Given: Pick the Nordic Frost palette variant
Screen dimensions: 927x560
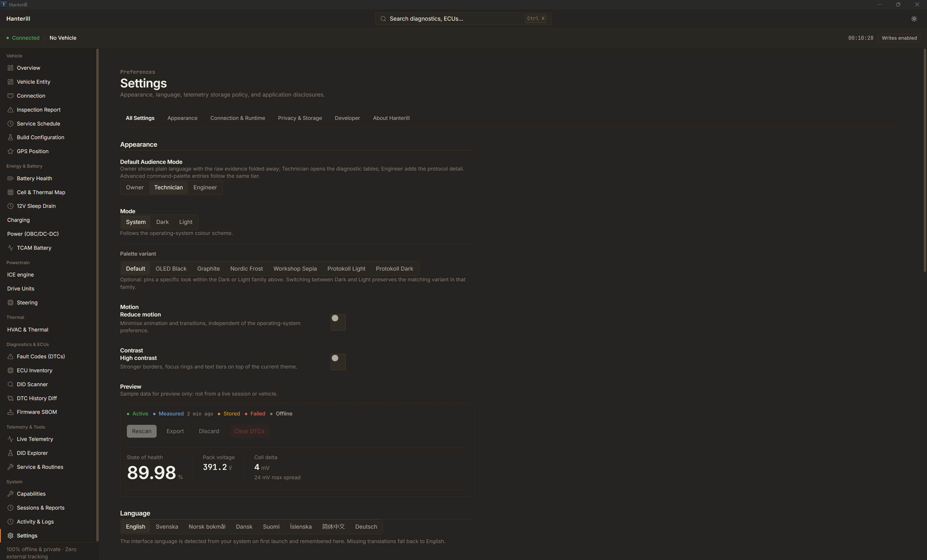Looking at the screenshot, I should click(247, 268).
